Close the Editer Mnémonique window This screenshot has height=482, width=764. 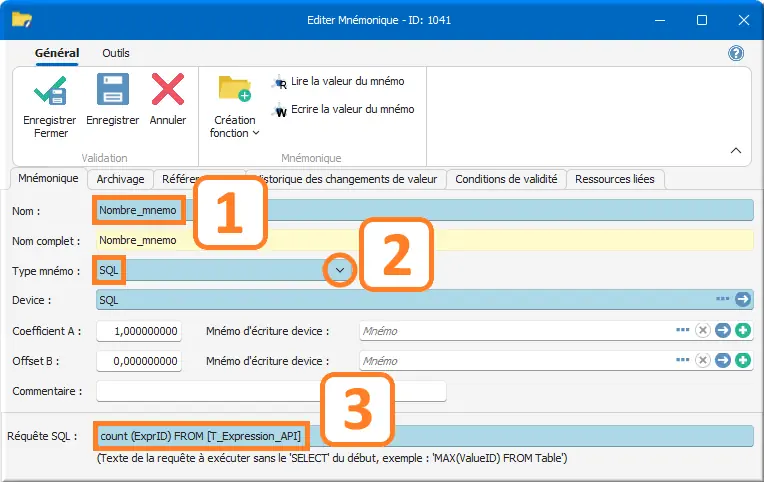pyautogui.click(x=744, y=20)
